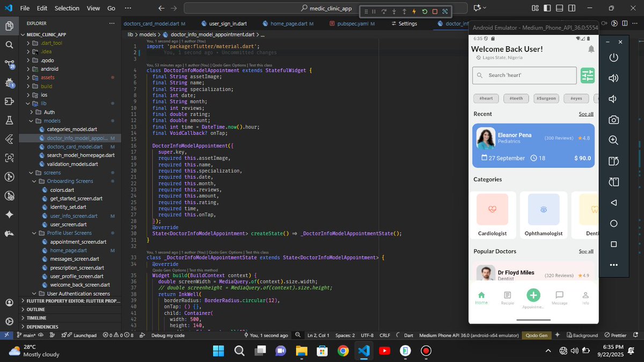
Task: Click the Search 'heart' field
Action: [x=524, y=76]
